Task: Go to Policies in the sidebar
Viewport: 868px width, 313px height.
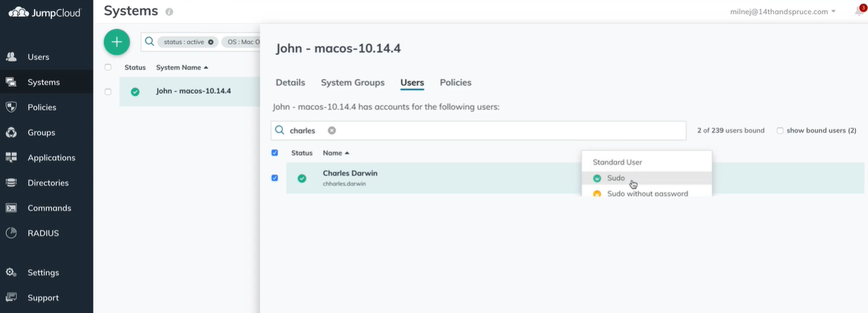Action: (x=41, y=107)
